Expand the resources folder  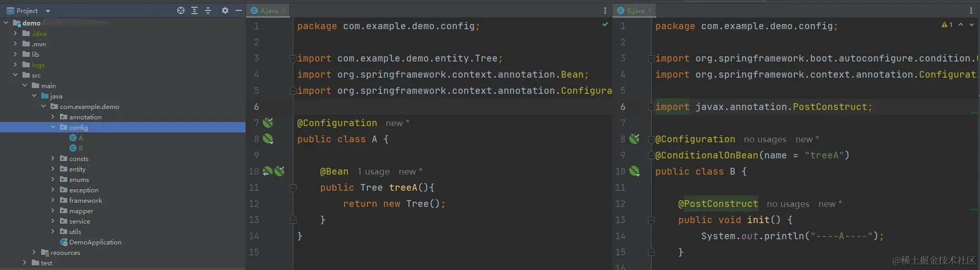(x=34, y=252)
